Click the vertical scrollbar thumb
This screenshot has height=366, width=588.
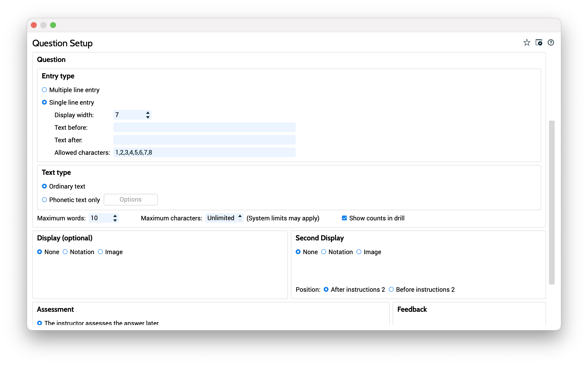(x=552, y=202)
